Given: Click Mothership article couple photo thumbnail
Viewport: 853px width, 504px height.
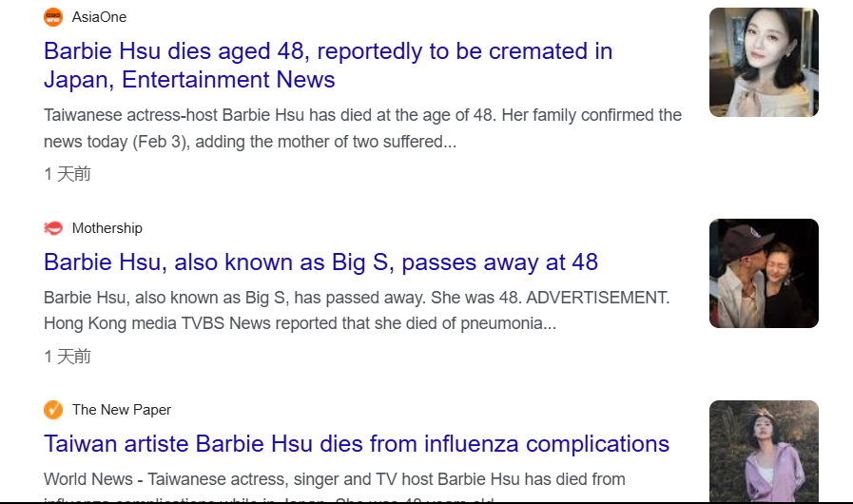Looking at the screenshot, I should (764, 273).
